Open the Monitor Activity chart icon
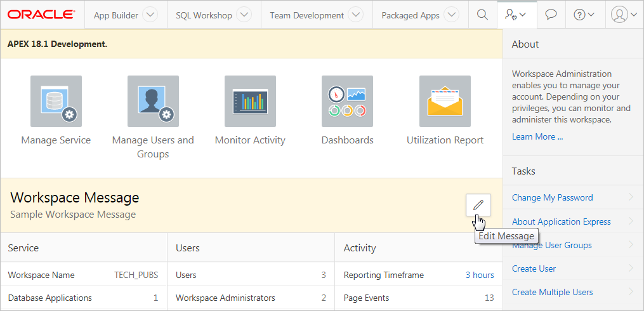The image size is (644, 311). (x=250, y=102)
